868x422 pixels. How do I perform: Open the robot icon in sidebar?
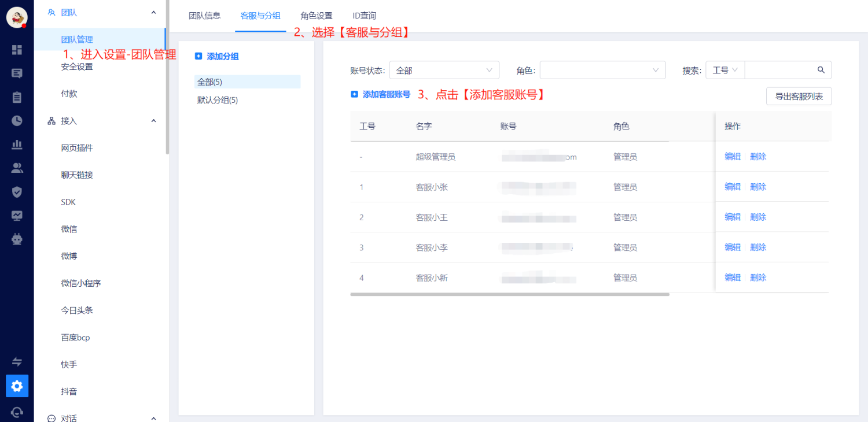pyautogui.click(x=17, y=238)
